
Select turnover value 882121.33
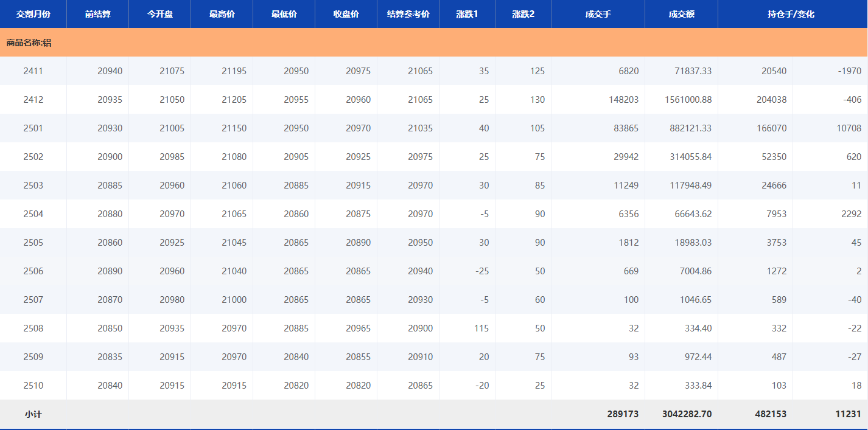pos(688,128)
